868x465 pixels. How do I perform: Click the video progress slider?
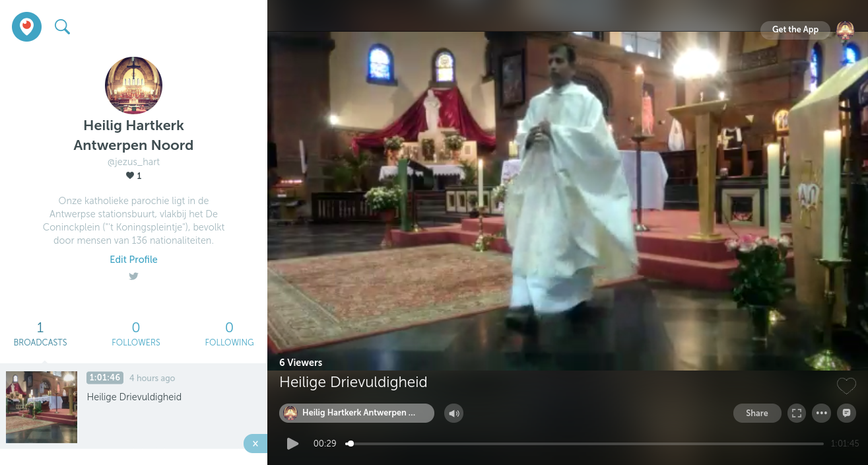[586, 444]
